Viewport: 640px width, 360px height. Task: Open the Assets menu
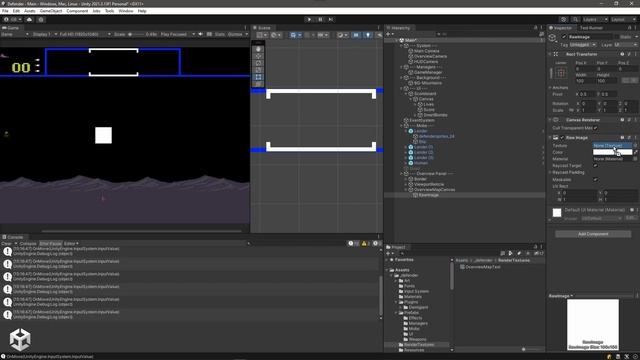pyautogui.click(x=29, y=11)
